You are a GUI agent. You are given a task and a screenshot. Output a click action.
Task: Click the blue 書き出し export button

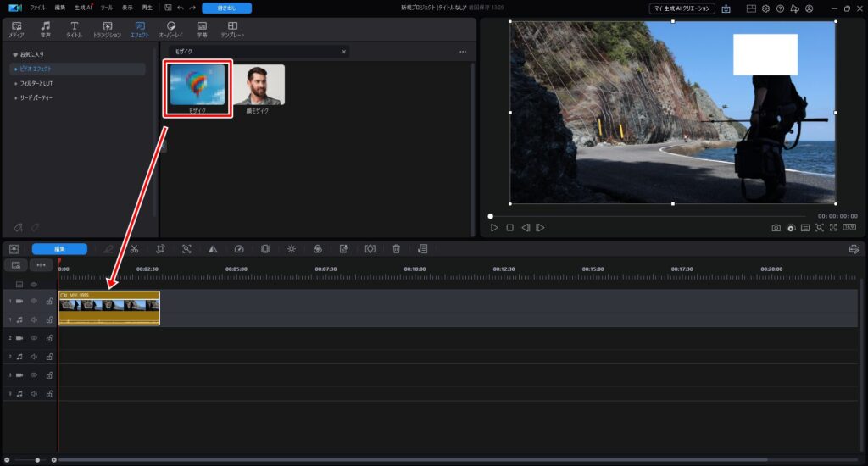click(x=226, y=8)
